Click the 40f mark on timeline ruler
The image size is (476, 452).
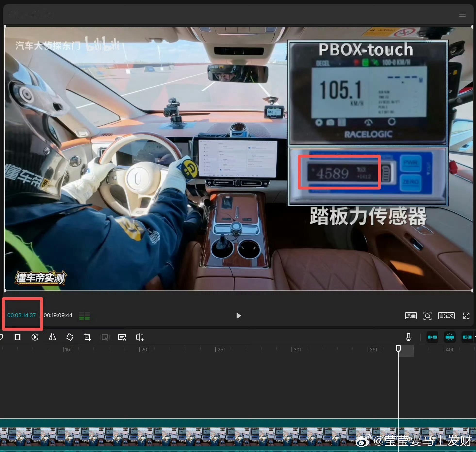click(448, 349)
